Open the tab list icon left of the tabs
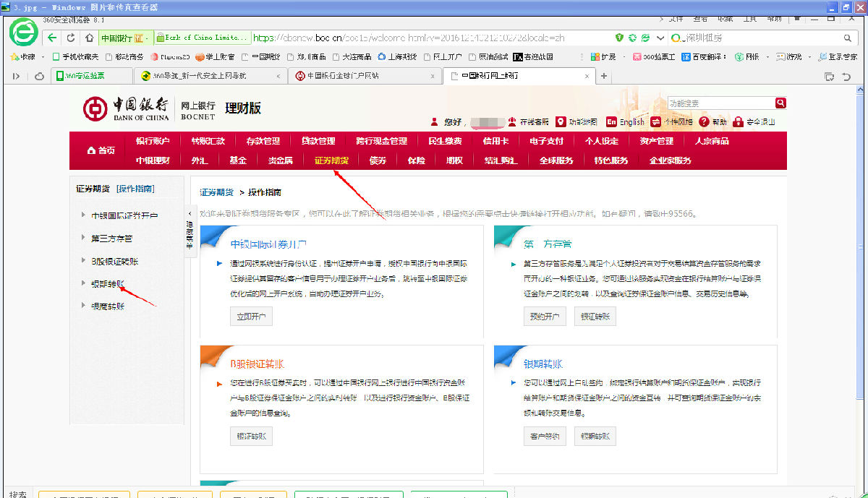Viewport: 868px width, 498px height. click(17, 76)
